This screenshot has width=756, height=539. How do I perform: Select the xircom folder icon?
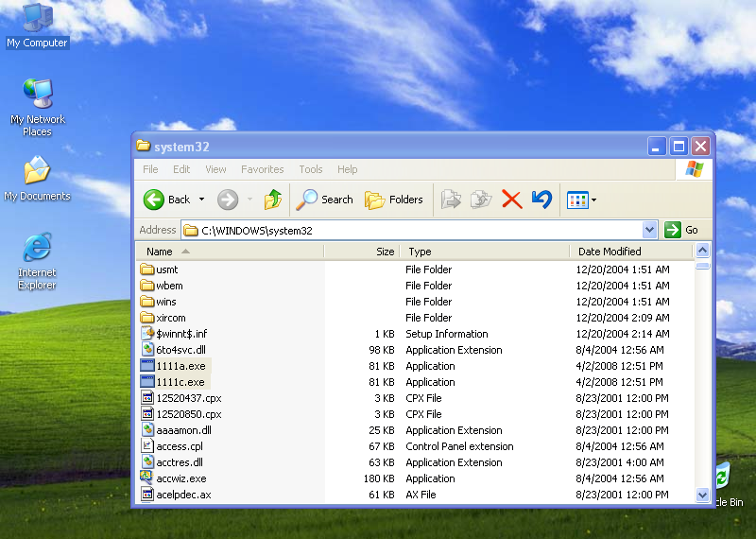[147, 317]
